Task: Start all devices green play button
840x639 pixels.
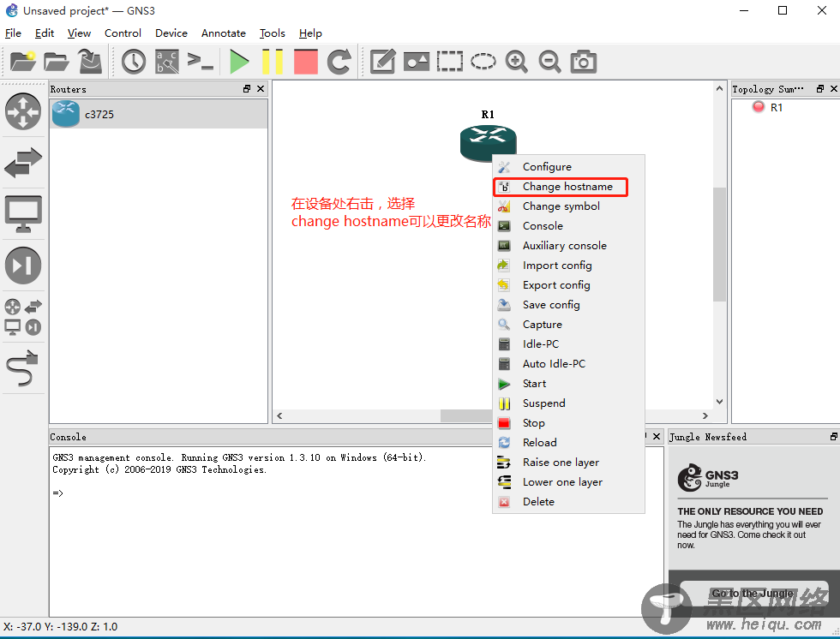Action: pos(239,62)
